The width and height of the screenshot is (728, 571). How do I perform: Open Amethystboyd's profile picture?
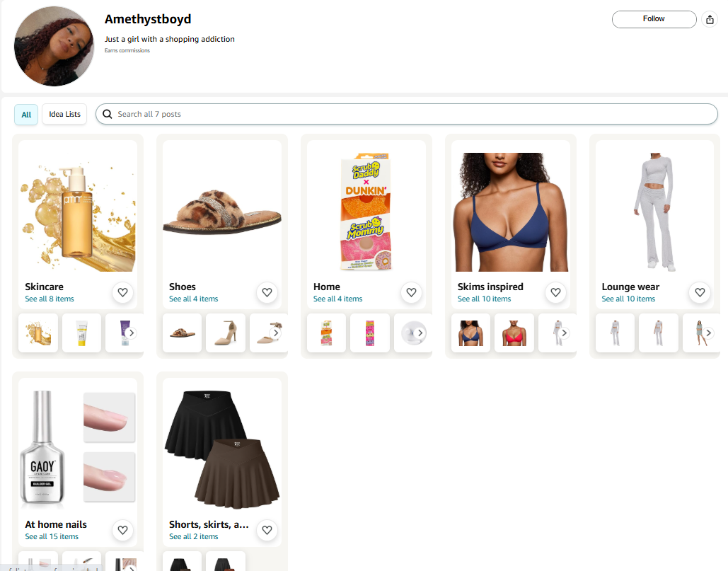pos(54,46)
